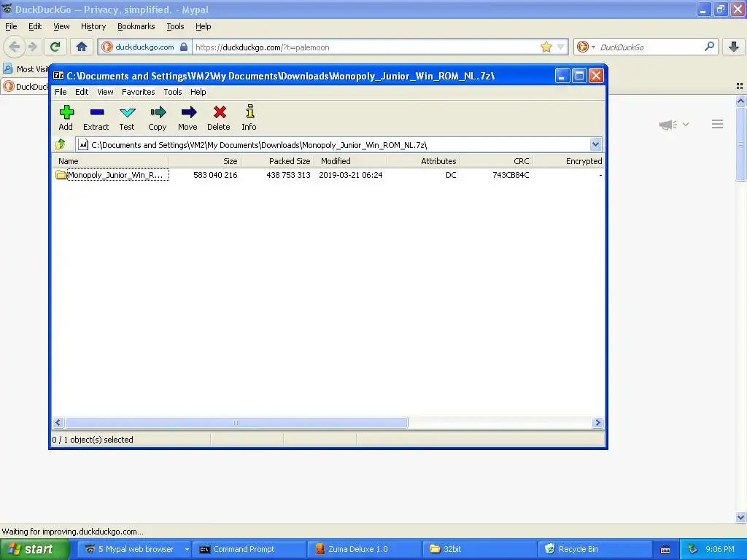This screenshot has width=747, height=560.
Task: Click the lock icon in the address bar
Action: tap(184, 47)
